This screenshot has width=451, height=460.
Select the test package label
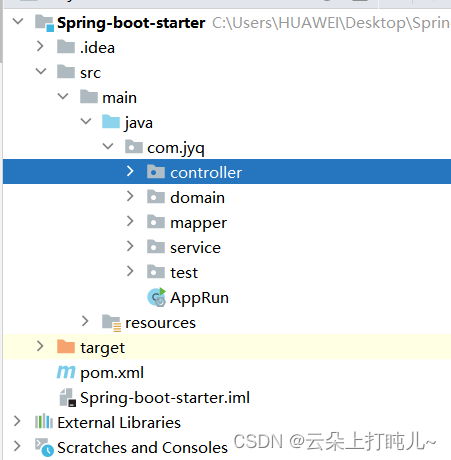click(184, 273)
